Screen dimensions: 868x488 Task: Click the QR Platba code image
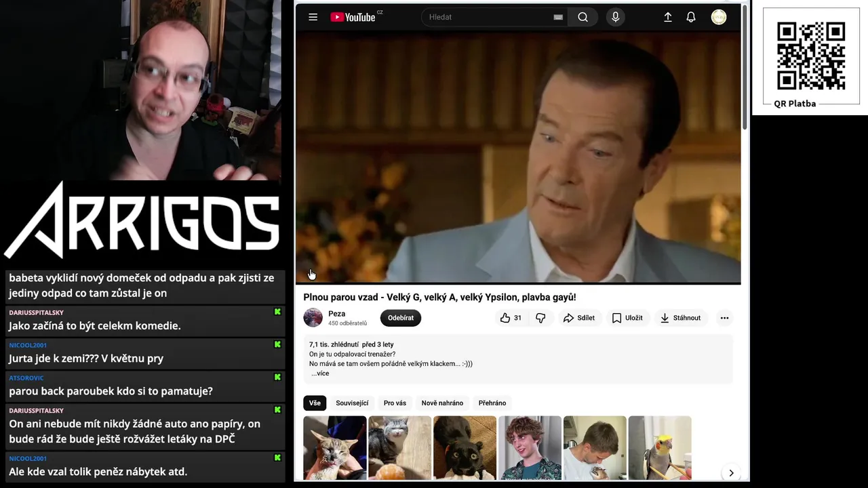pyautogui.click(x=811, y=56)
